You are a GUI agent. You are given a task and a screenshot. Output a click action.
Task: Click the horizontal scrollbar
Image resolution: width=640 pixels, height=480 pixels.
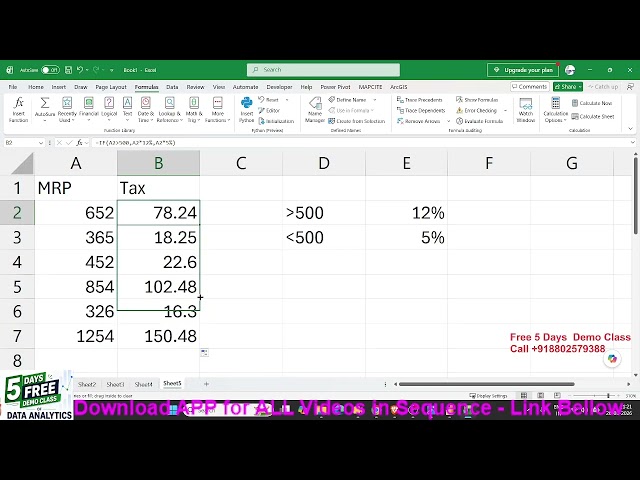[487, 384]
